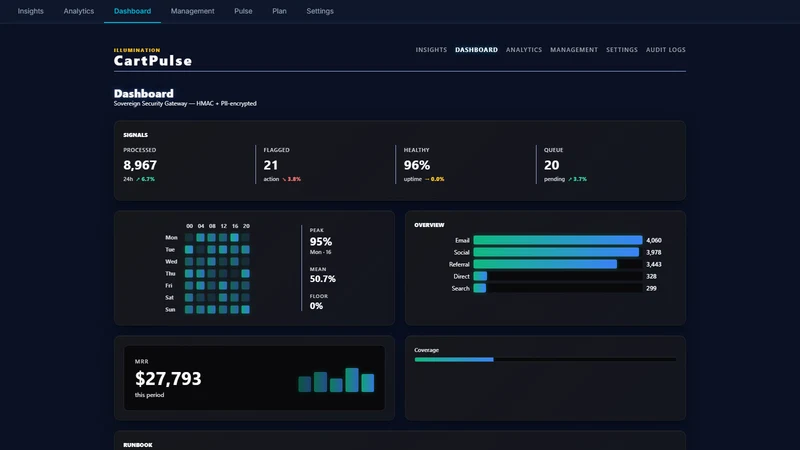Screen dimensions: 800x450
Task: Click the SIGNALS section heading
Action: coord(135,135)
